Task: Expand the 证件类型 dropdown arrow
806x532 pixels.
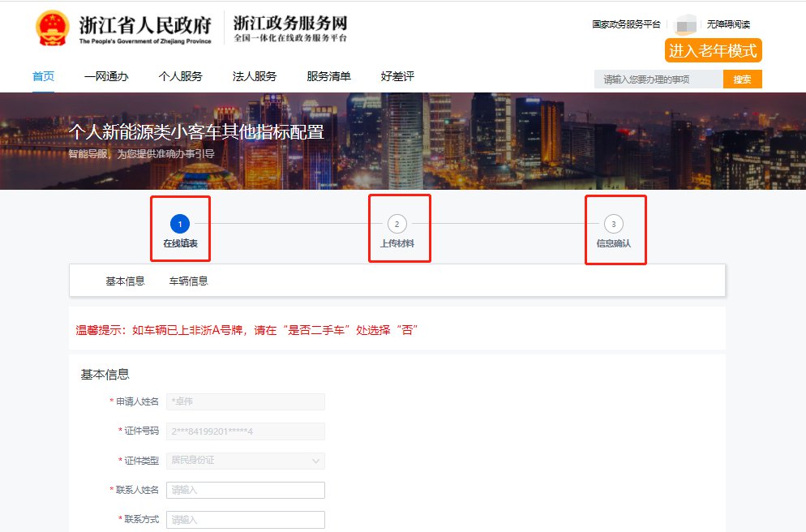Action: point(315,461)
